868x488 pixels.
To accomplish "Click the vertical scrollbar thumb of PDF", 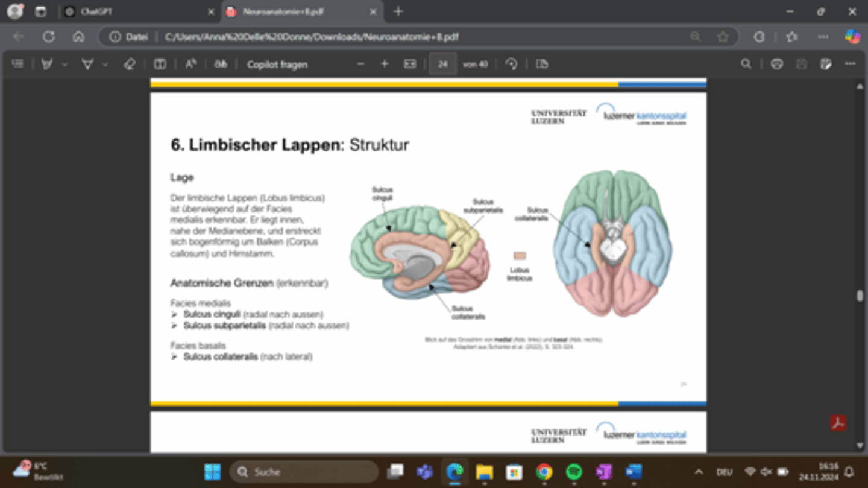I will point(860,296).
